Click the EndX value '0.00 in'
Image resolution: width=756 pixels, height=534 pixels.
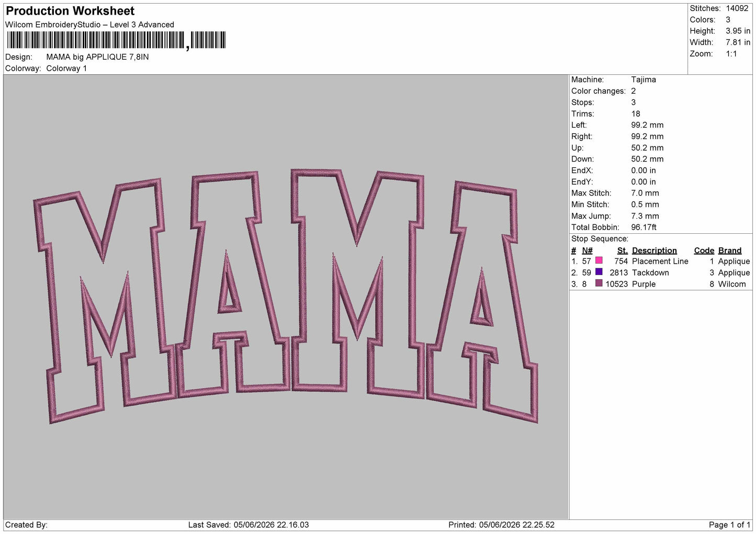[644, 171]
